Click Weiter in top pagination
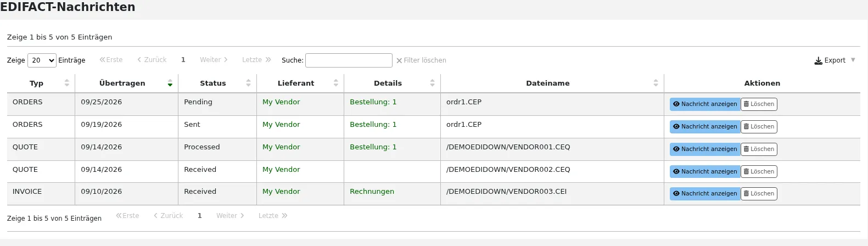This screenshot has height=246, width=868. [214, 60]
